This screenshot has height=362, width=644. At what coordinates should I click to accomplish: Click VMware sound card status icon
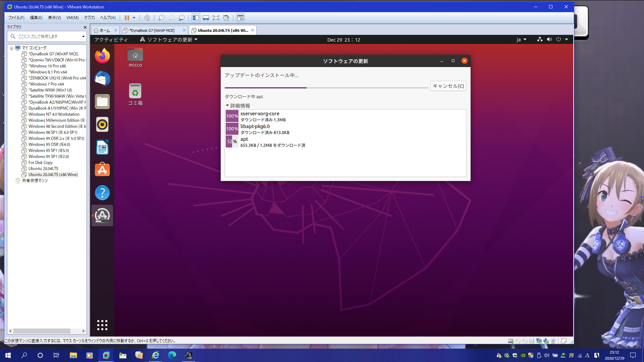[x=546, y=341]
